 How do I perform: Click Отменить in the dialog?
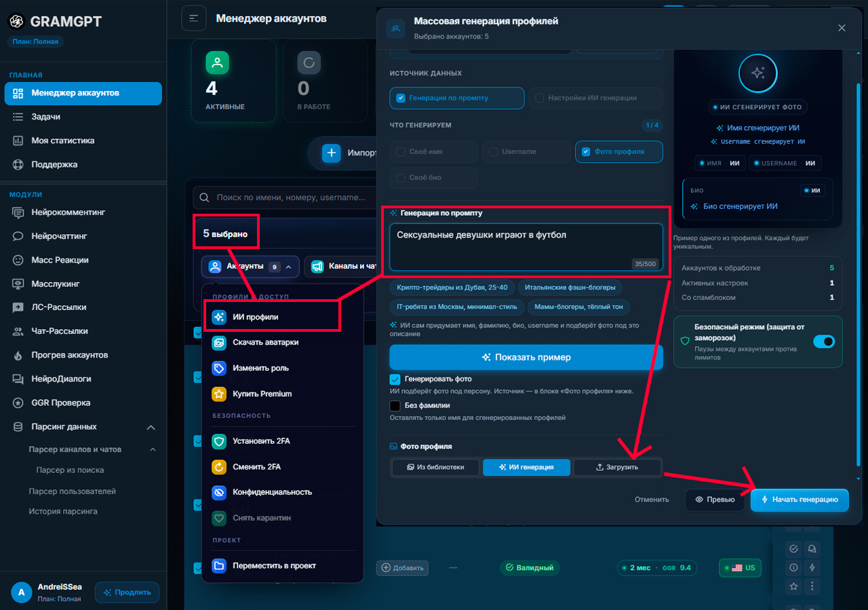pyautogui.click(x=652, y=499)
